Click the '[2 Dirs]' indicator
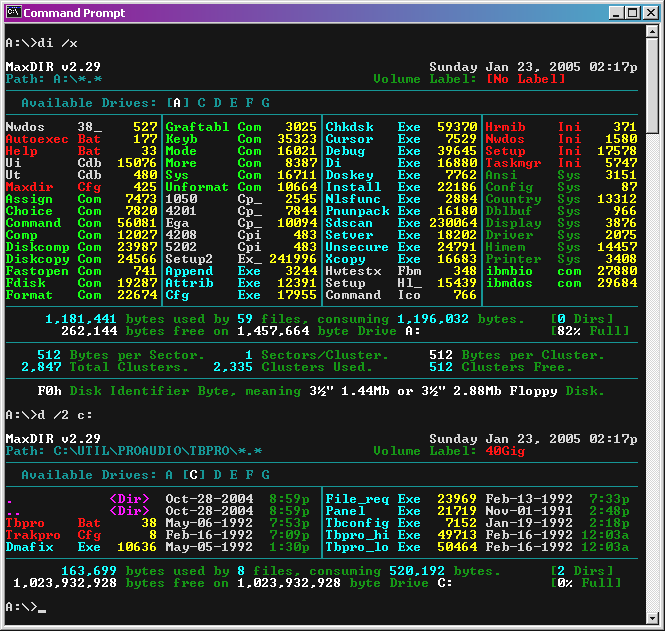The height and width of the screenshot is (631, 665). pyautogui.click(x=581, y=571)
